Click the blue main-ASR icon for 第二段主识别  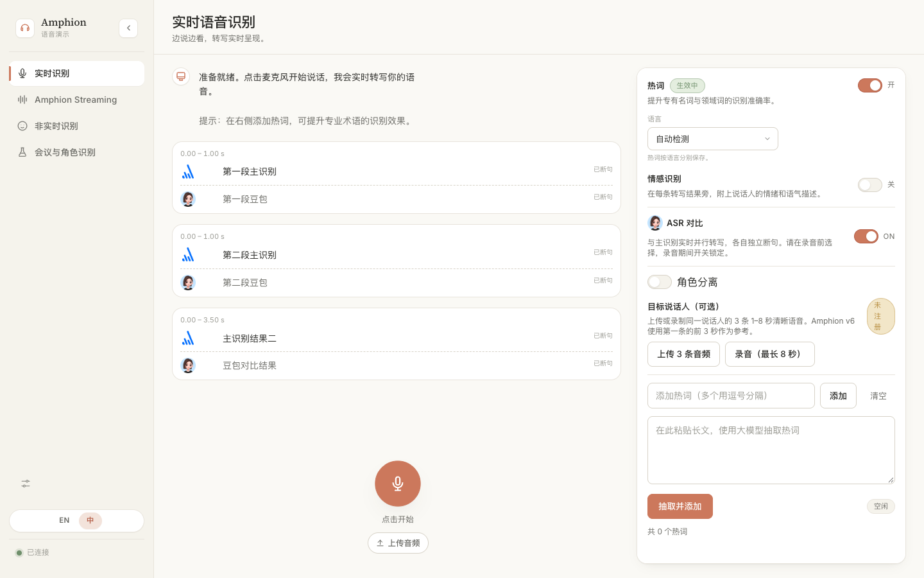[188, 255]
